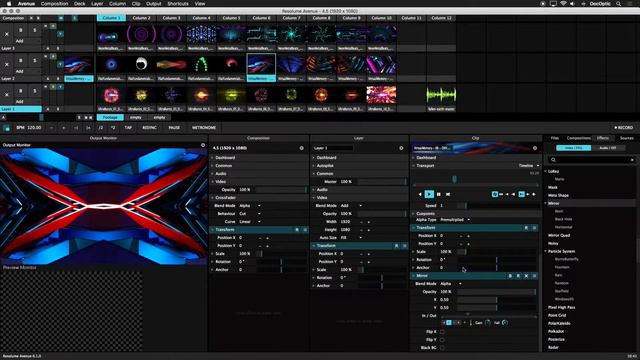Open the Layer panel gear settings
The width and height of the screenshot is (640, 360).
pyautogui.click(x=401, y=148)
